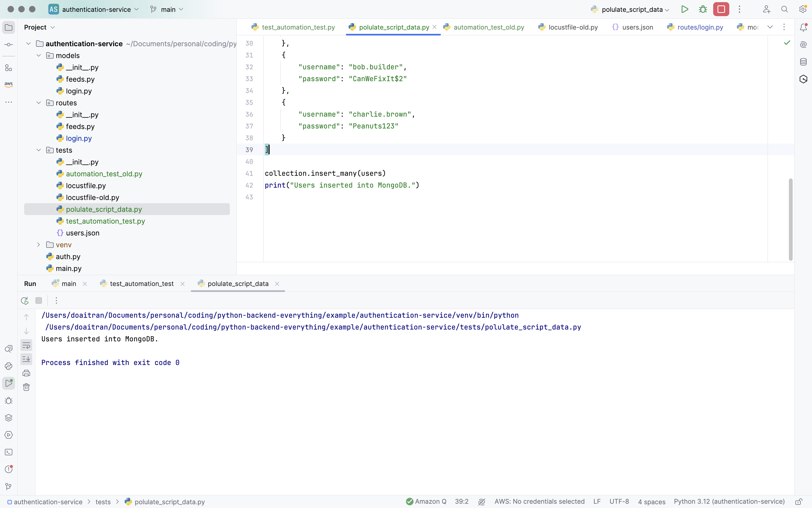Toggle scroll to end in console
Viewport: 812px width, 508px height.
(x=26, y=359)
